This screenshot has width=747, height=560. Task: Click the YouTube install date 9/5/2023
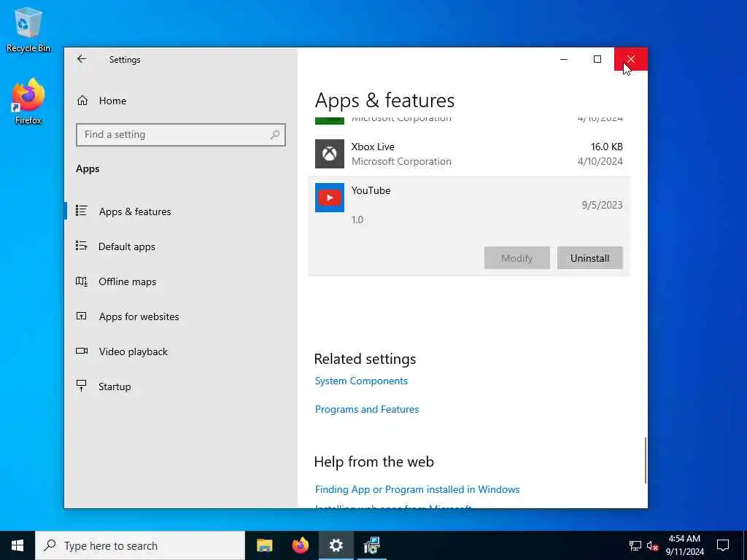(x=602, y=205)
